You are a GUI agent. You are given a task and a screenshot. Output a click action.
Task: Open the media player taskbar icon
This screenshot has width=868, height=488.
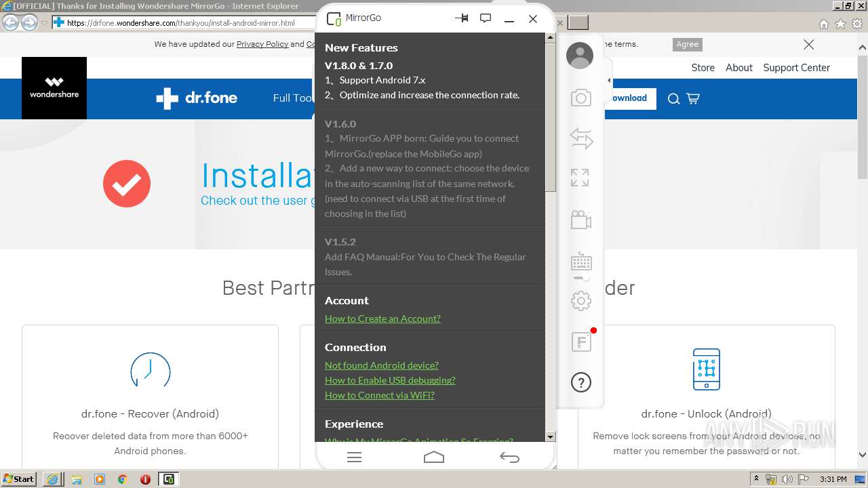[100, 479]
